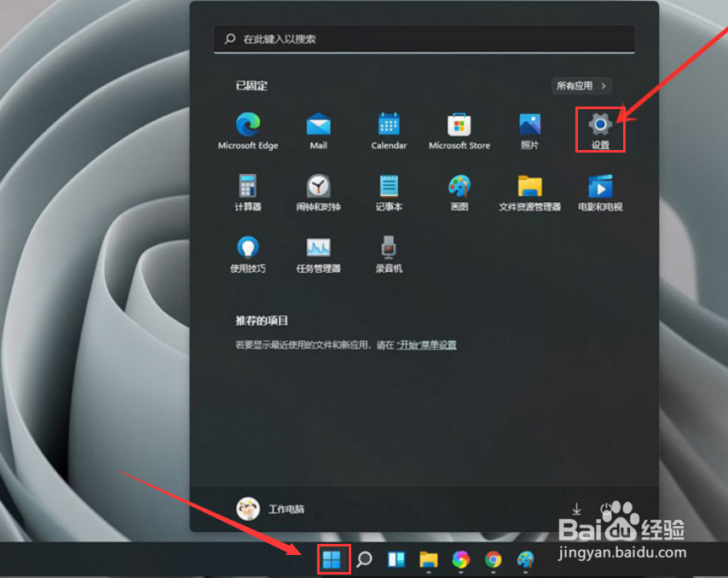The width and height of the screenshot is (728, 578).
Task: Launch Task Manager (任务管理器)
Action: pyautogui.click(x=317, y=252)
